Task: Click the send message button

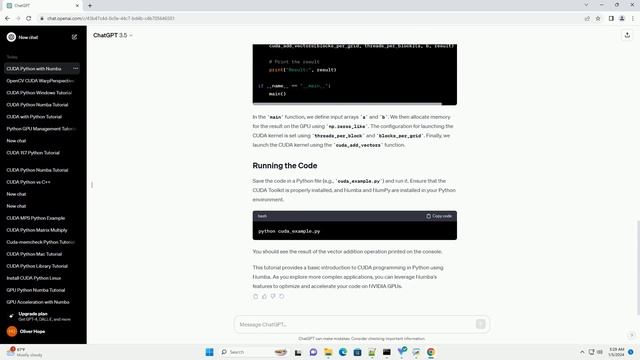Action: tap(480, 324)
